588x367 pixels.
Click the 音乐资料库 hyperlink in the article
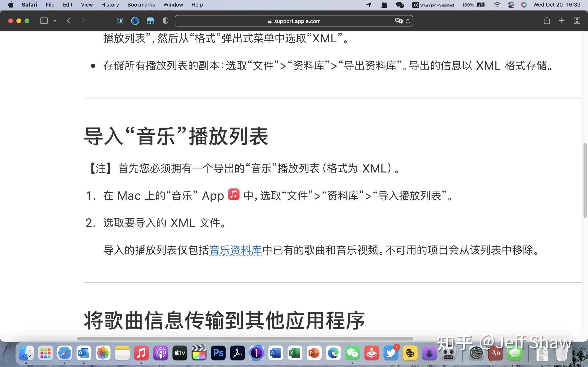(x=235, y=250)
